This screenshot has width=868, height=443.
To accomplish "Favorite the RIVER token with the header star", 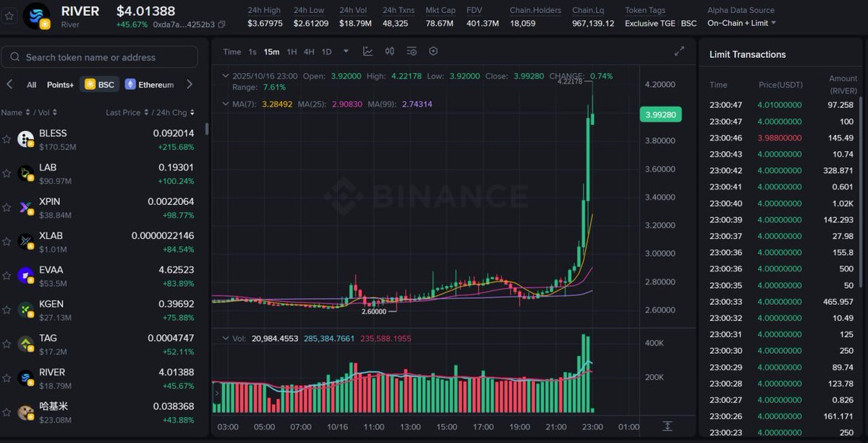I will pos(10,16).
